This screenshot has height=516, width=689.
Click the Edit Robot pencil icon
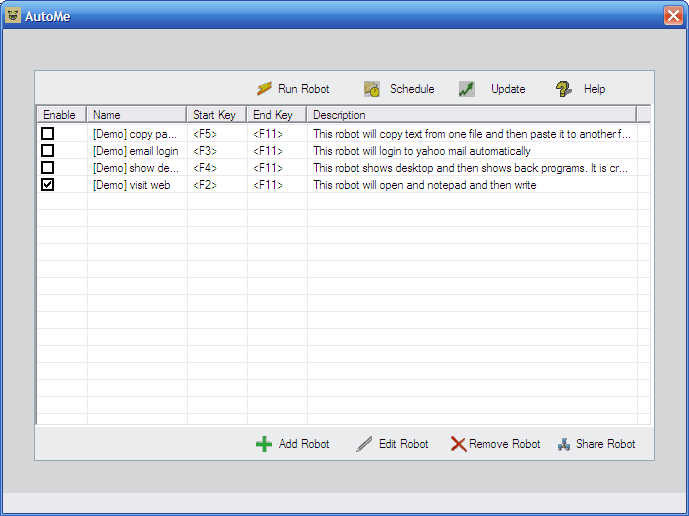tap(364, 444)
